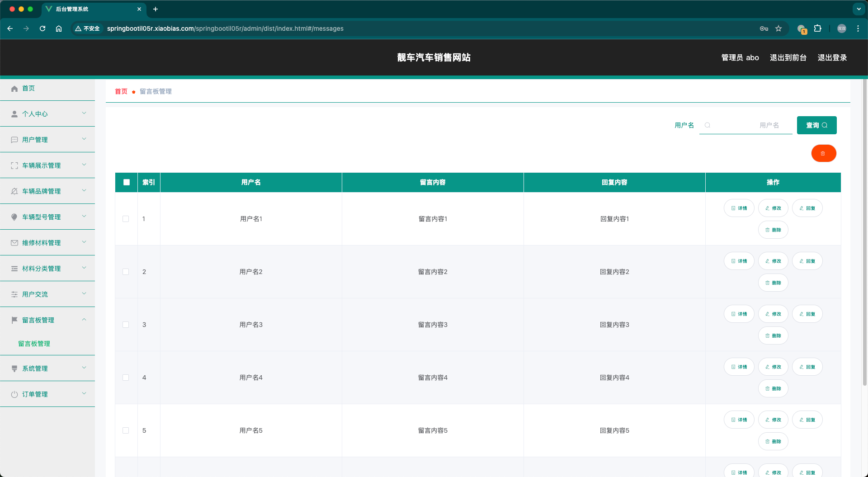
Task: Expand the 系统管理 menu chevron
Action: [84, 368]
